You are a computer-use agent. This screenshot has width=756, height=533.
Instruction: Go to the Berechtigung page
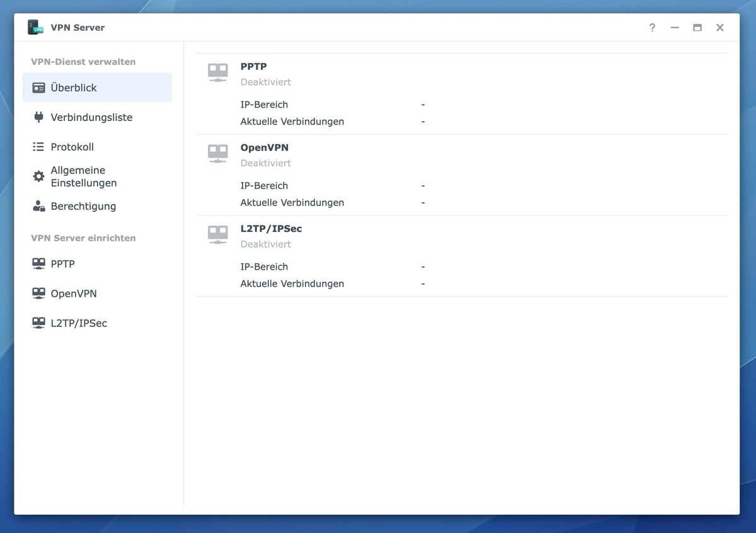point(83,206)
